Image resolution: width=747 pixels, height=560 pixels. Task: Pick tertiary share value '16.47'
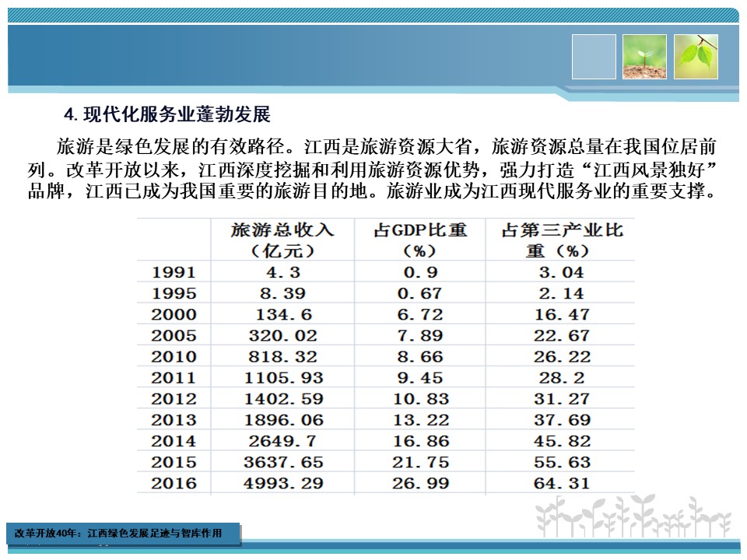coord(562,314)
